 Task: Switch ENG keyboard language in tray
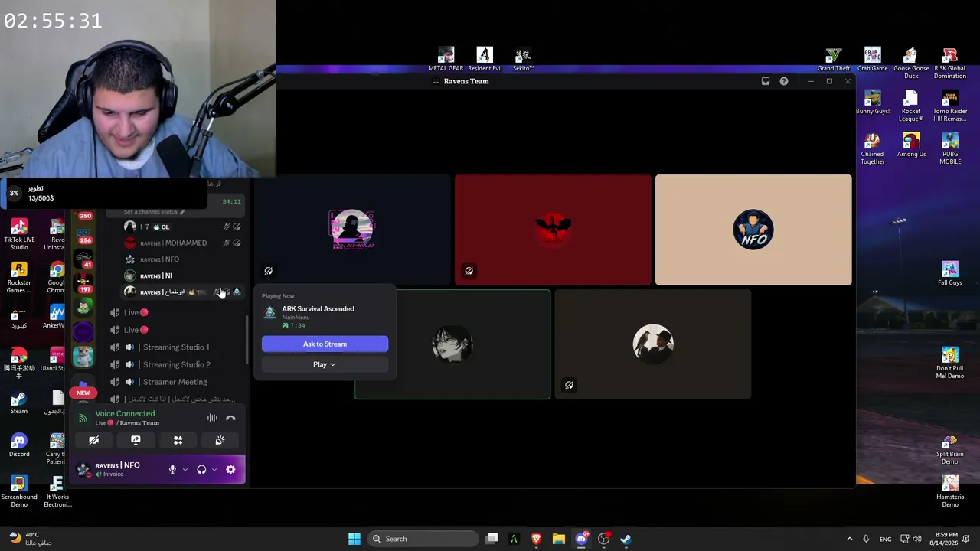coord(885,539)
